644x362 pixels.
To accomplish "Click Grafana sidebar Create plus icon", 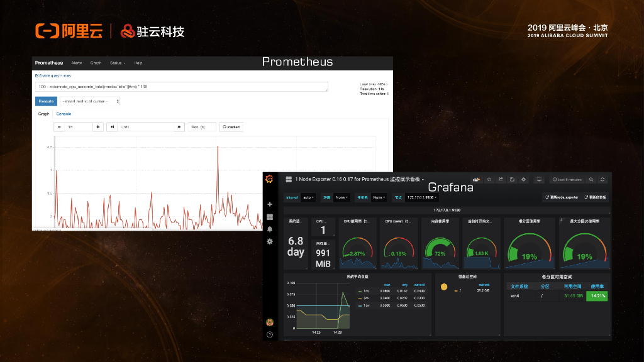I will [270, 204].
